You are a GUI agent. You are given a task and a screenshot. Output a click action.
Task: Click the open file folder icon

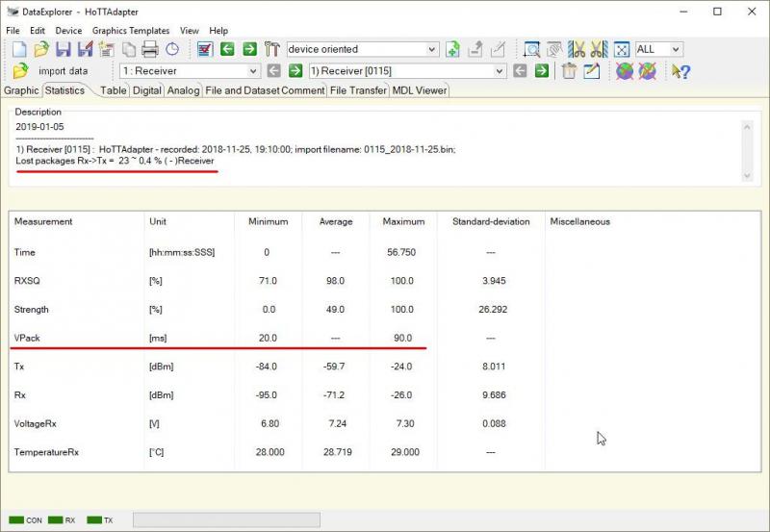[x=40, y=49]
